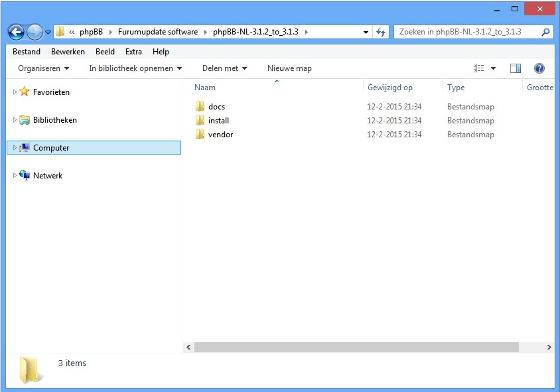
Task: Select the vendor folder icon
Action: point(200,134)
